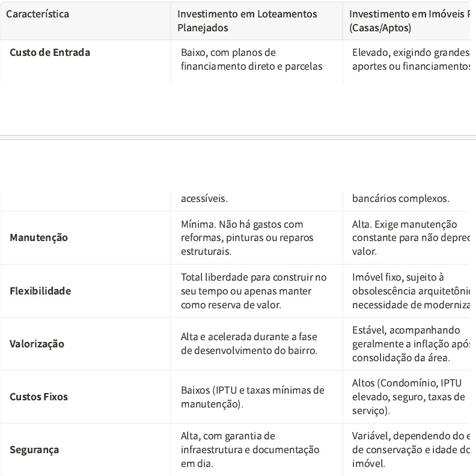Select the Manutenção row label

(x=39, y=237)
